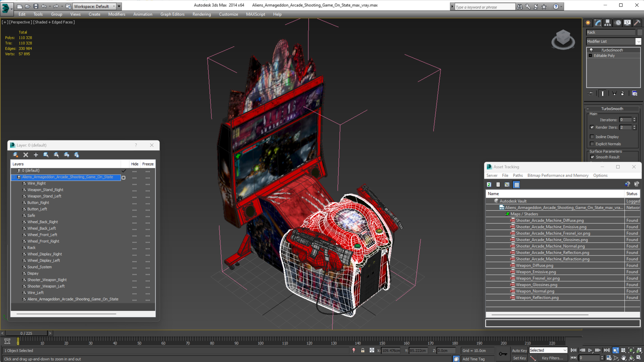Collapse TurboSmooth rollout minus
Viewport: 644px width, 362px height.
[x=588, y=109]
